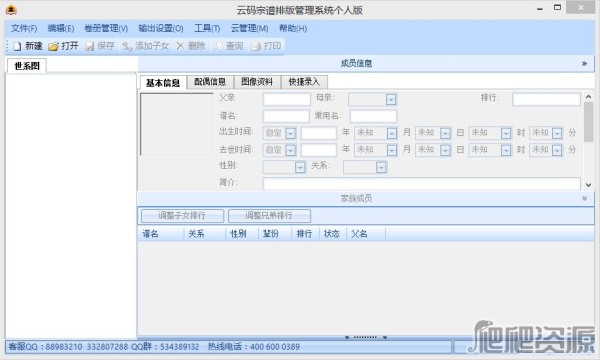Click the 排行 input field
This screenshot has width=600, height=360.
coord(546,99)
